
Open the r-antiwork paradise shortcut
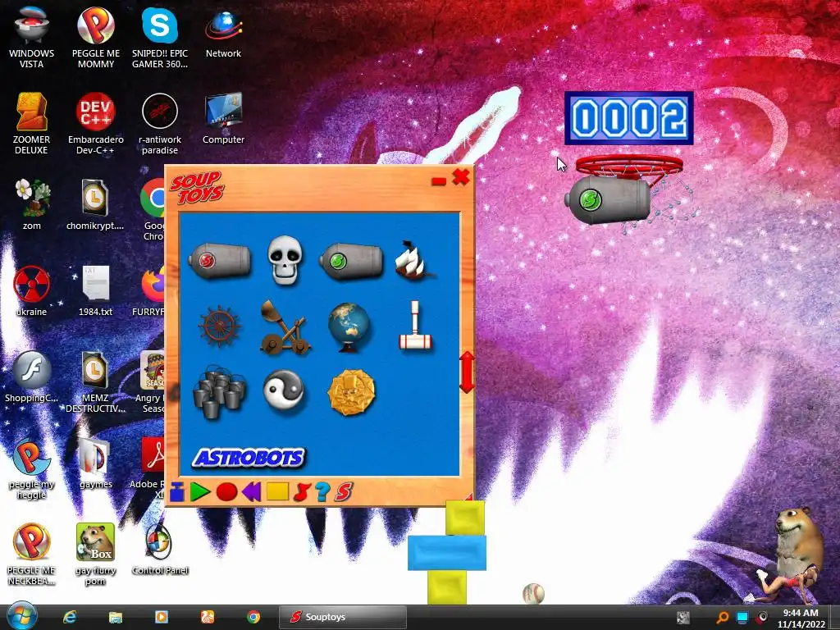(160, 124)
